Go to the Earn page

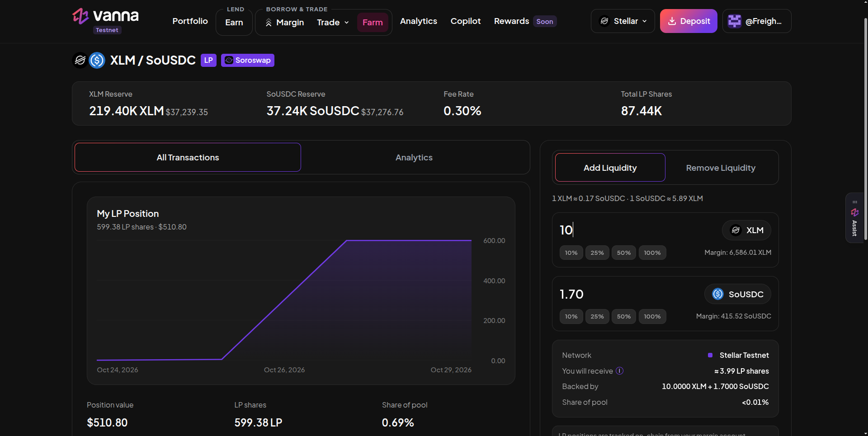coord(234,23)
